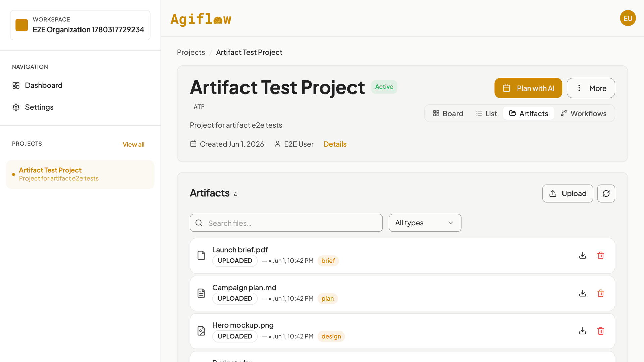Refresh the artifacts list

pos(606,193)
